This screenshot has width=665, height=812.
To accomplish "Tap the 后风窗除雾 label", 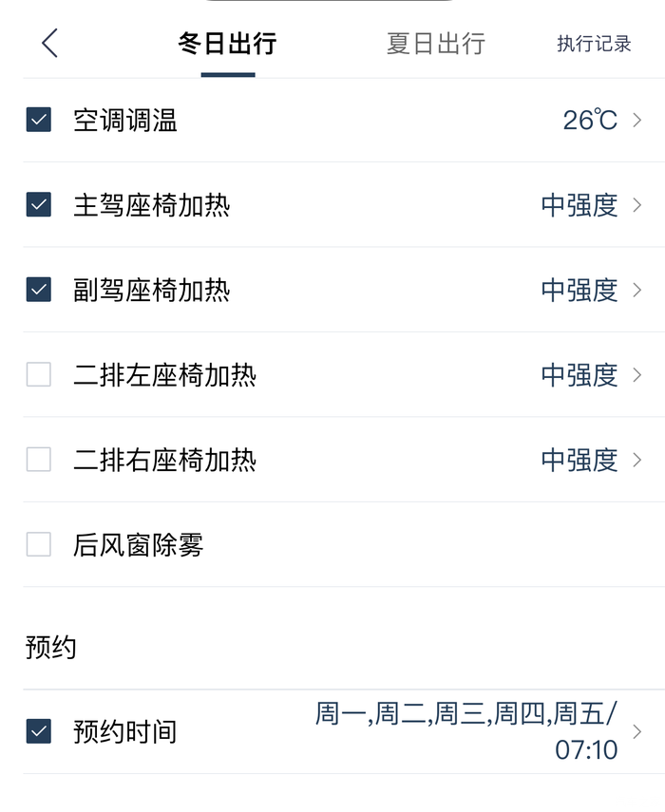I will pos(139,545).
